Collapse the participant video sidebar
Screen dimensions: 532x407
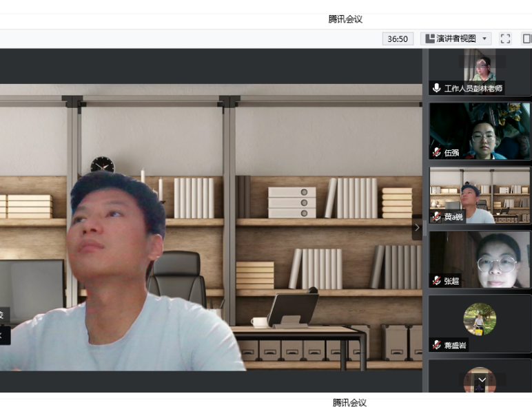(x=417, y=227)
